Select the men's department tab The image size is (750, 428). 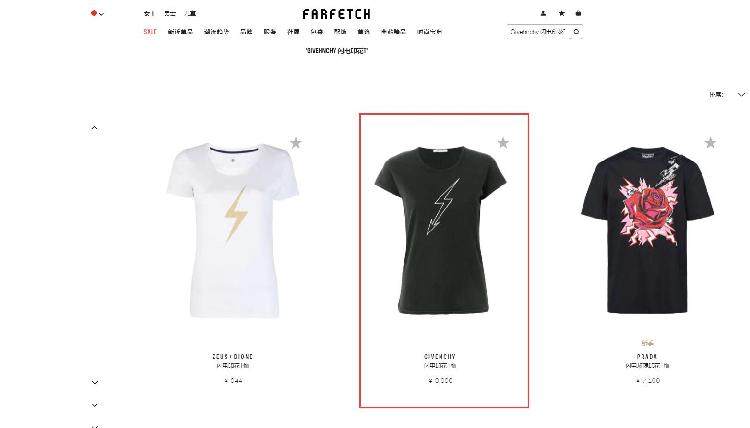tap(170, 13)
